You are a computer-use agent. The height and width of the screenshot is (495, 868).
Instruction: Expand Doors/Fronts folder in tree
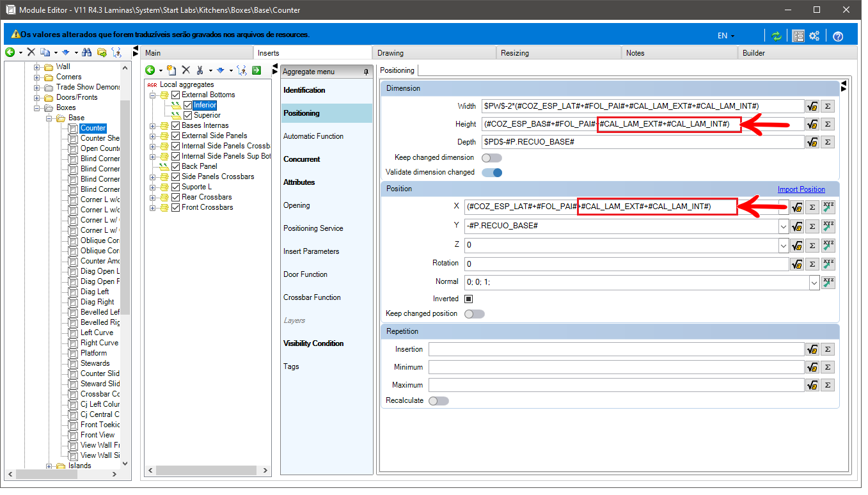[x=37, y=97]
